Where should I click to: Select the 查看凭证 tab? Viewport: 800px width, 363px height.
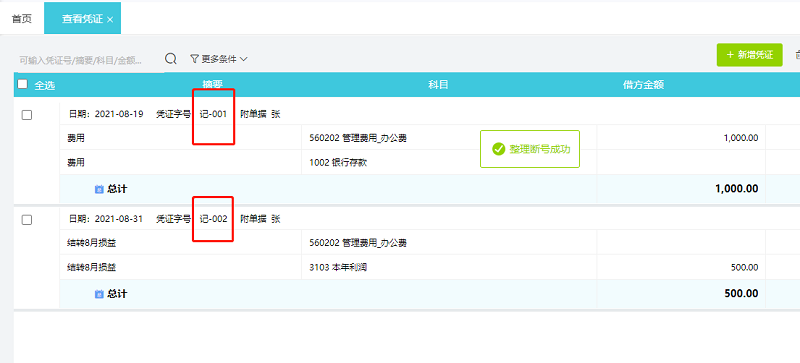(x=82, y=19)
